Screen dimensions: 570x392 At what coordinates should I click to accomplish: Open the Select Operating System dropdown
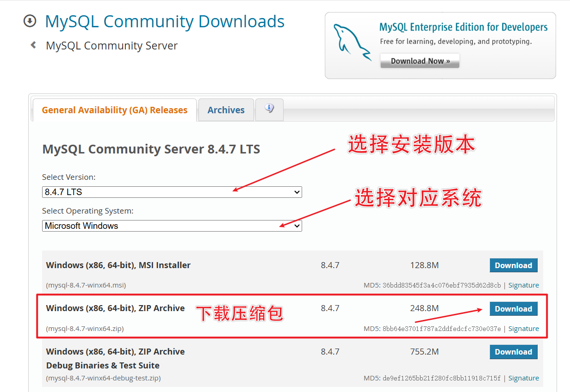click(x=172, y=226)
